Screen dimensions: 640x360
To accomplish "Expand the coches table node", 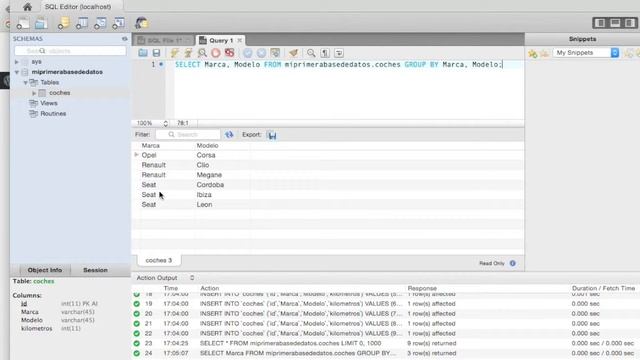I will click(34, 93).
